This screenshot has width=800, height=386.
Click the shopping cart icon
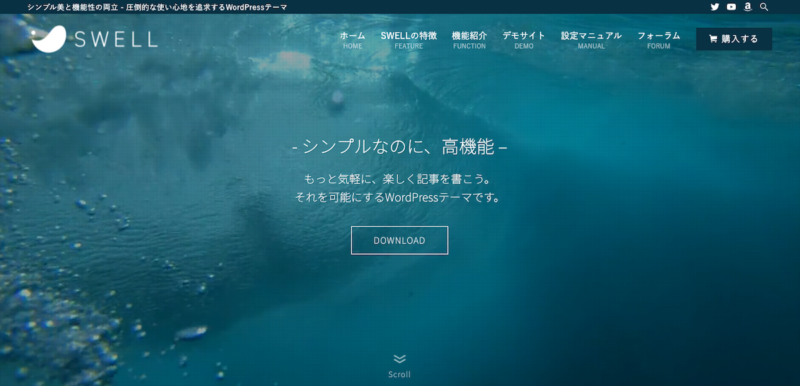tap(713, 39)
